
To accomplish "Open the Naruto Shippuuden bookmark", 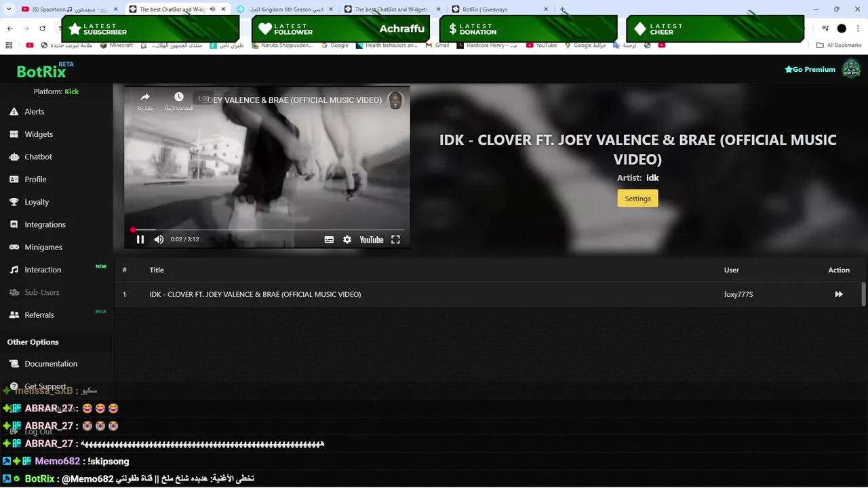I will click(282, 45).
